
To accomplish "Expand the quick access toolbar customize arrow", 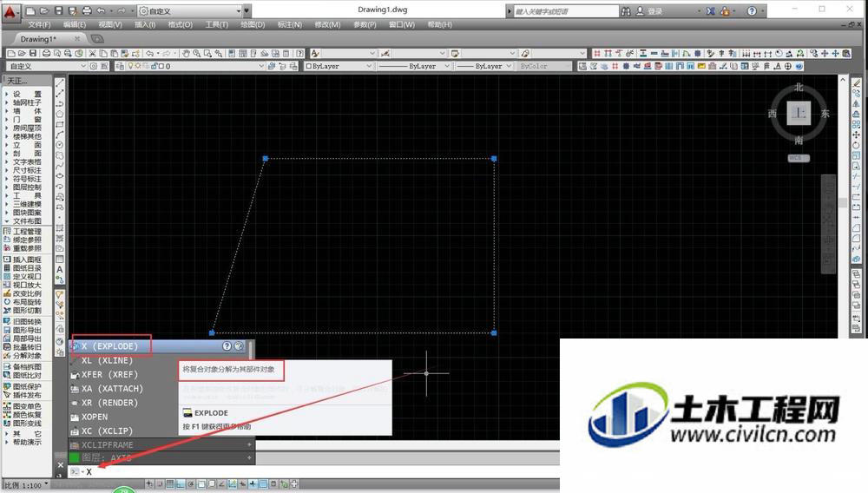I will pos(247,11).
